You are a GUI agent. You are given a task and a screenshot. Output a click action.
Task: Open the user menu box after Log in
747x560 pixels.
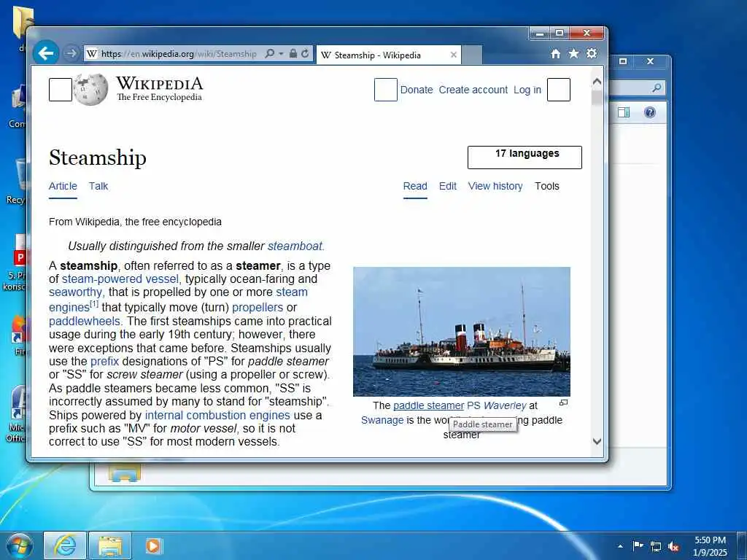(559, 90)
